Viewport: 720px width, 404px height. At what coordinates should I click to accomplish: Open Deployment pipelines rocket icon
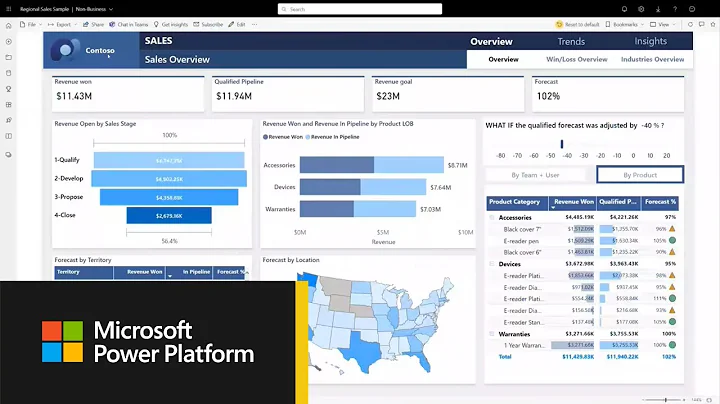click(x=8, y=120)
